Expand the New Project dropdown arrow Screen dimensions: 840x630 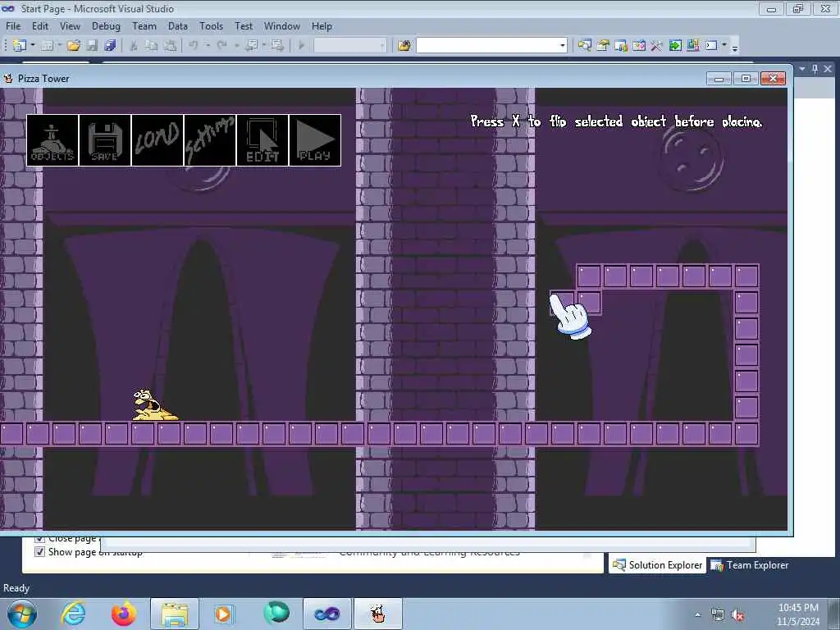(33, 46)
